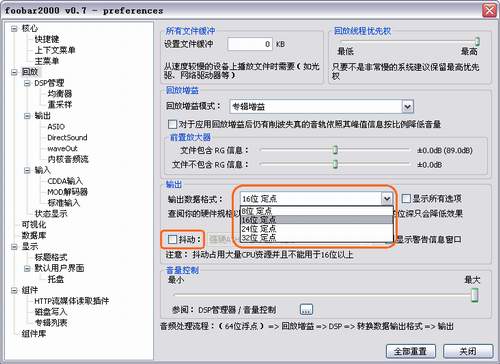Screen dimensions: 500x364
Task: Select HTTP流媒体读取插件 in the tree
Action: click(x=72, y=301)
